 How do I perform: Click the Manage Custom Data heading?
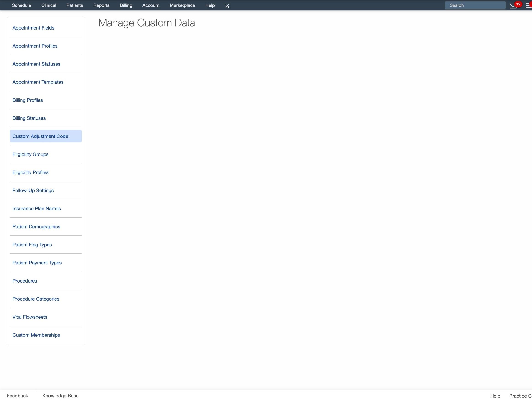tap(147, 23)
